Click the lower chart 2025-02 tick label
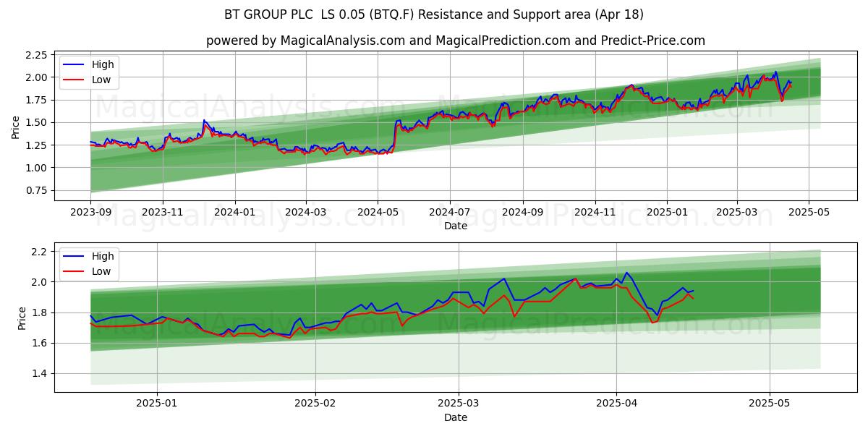The image size is (868, 434). (317, 404)
